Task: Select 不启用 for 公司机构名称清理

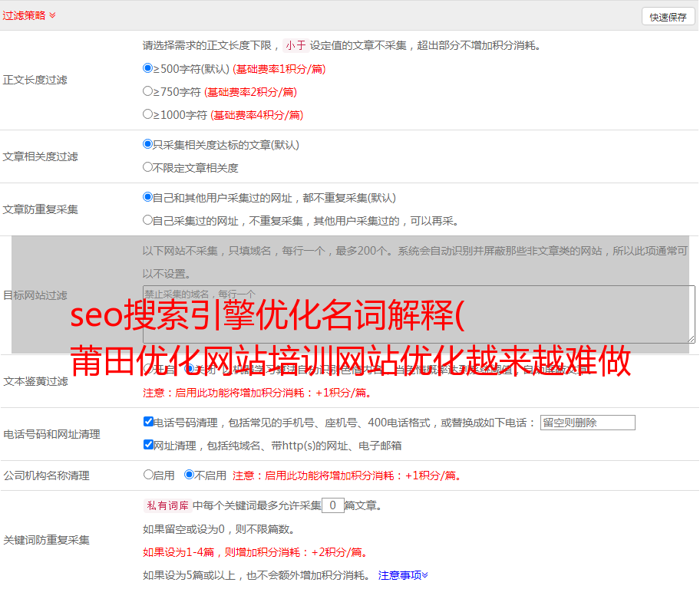Action: click(x=189, y=474)
